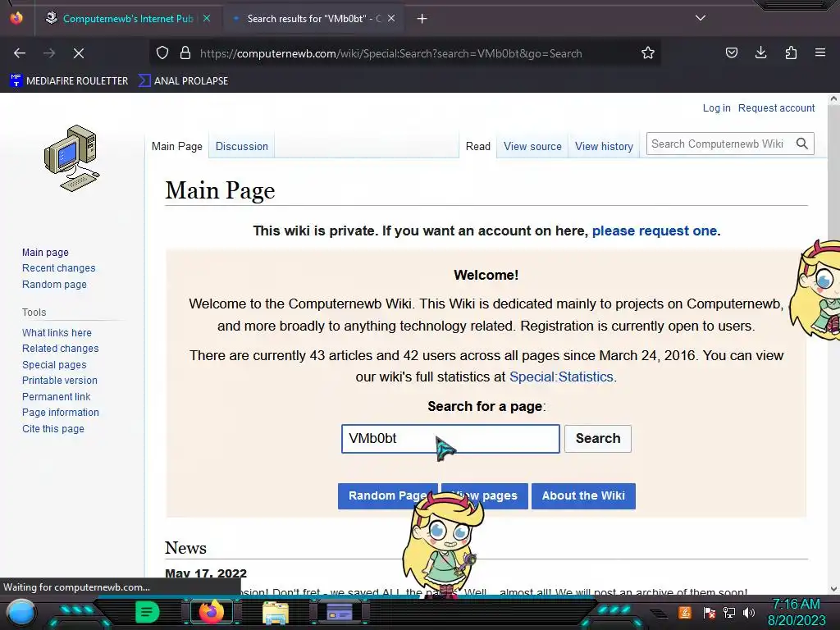The height and width of the screenshot is (630, 840).
Task: Open the extensions puzzle icon
Action: pyautogui.click(x=791, y=53)
